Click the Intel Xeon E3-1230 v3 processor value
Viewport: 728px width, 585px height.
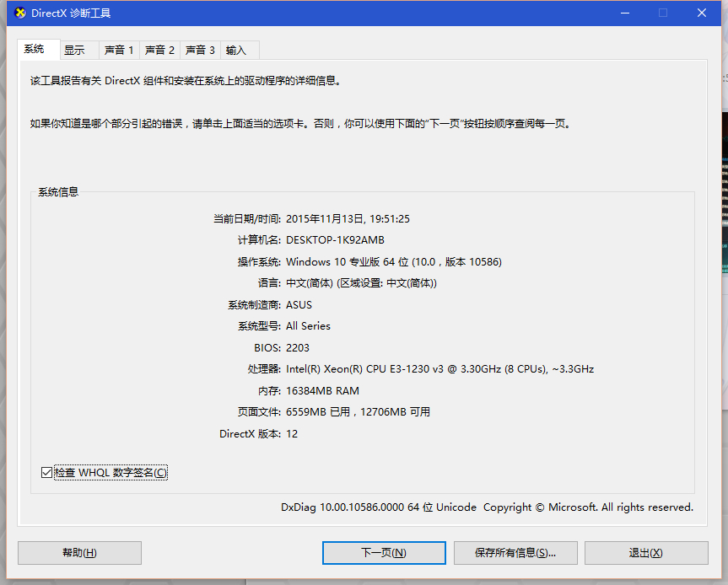(440, 369)
